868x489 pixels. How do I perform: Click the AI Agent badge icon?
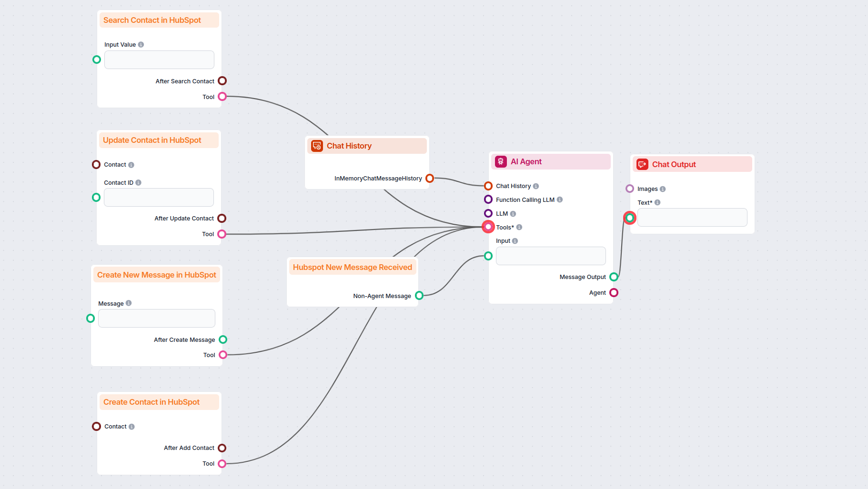click(x=500, y=161)
